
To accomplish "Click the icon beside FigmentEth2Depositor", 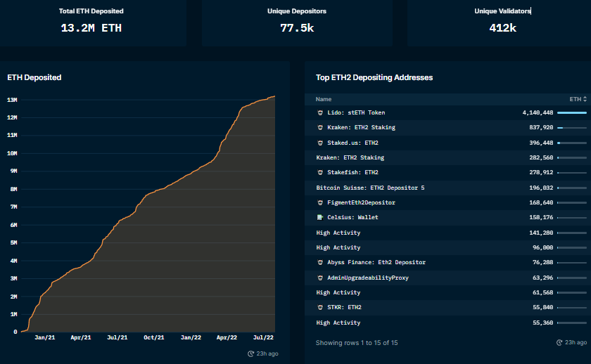I will point(320,202).
